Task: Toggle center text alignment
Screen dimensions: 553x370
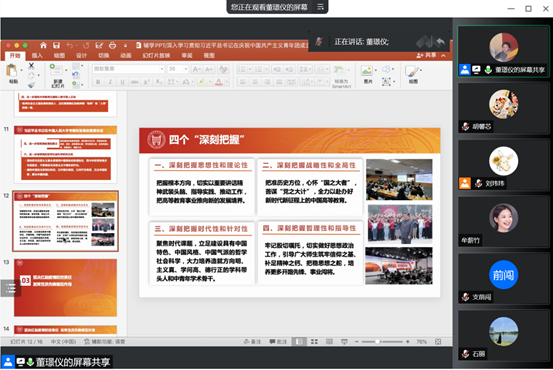Action: (255, 82)
